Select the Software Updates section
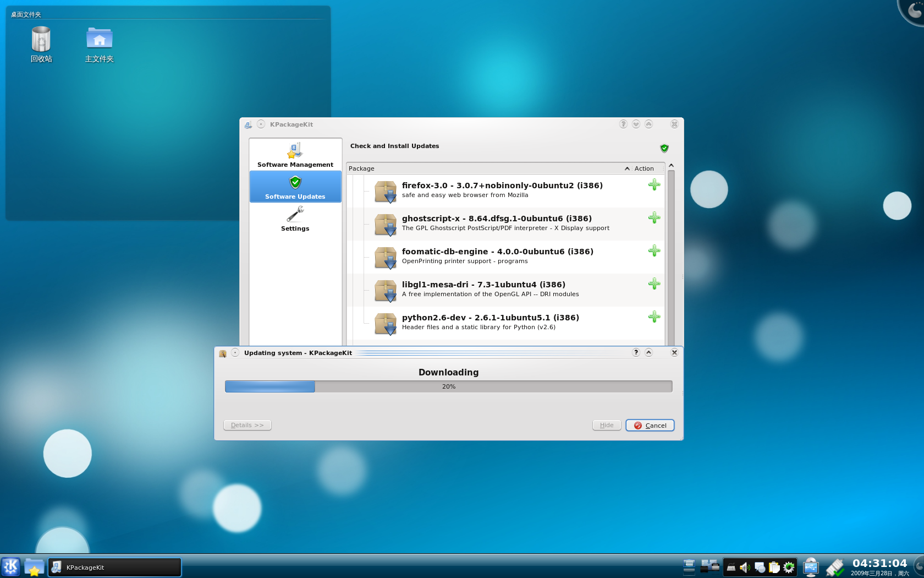Image resolution: width=924 pixels, height=578 pixels. [x=295, y=187]
